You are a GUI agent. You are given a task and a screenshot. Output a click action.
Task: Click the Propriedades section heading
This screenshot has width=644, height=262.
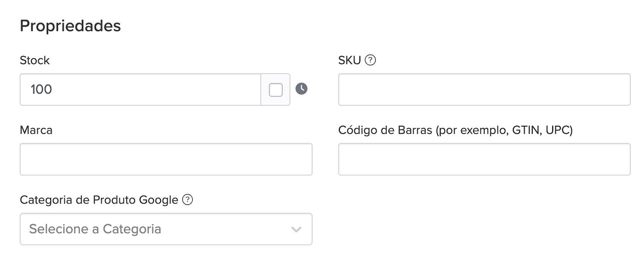click(x=70, y=26)
